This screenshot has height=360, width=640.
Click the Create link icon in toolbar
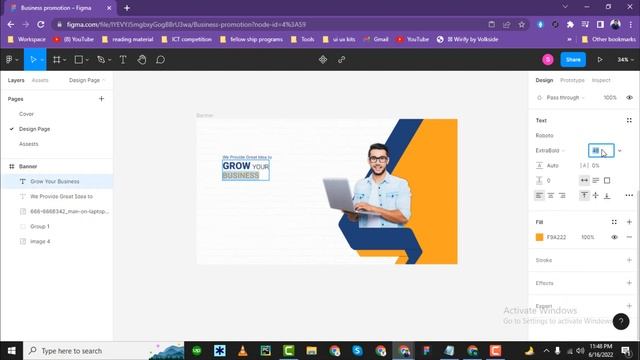pyautogui.click(x=342, y=60)
